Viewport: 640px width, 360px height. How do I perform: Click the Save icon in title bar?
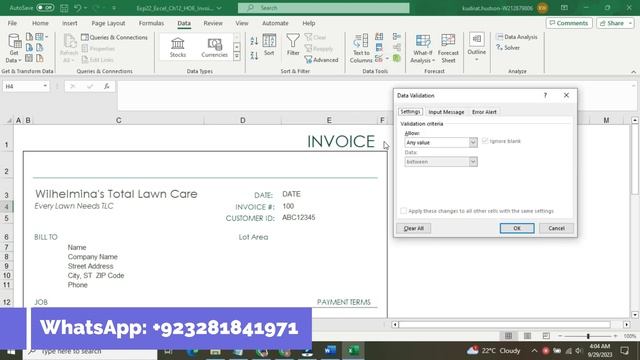point(64,8)
